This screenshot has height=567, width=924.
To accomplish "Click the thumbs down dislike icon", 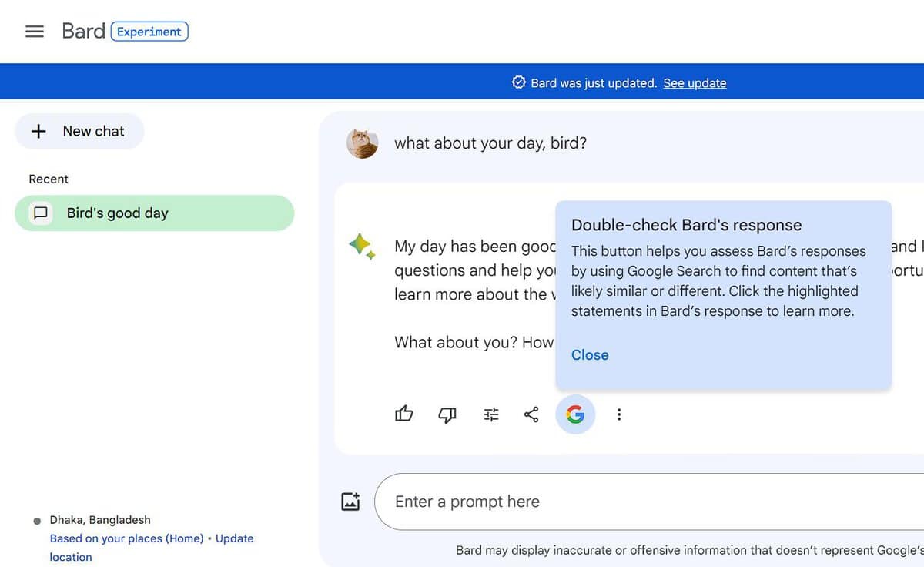I will (447, 414).
